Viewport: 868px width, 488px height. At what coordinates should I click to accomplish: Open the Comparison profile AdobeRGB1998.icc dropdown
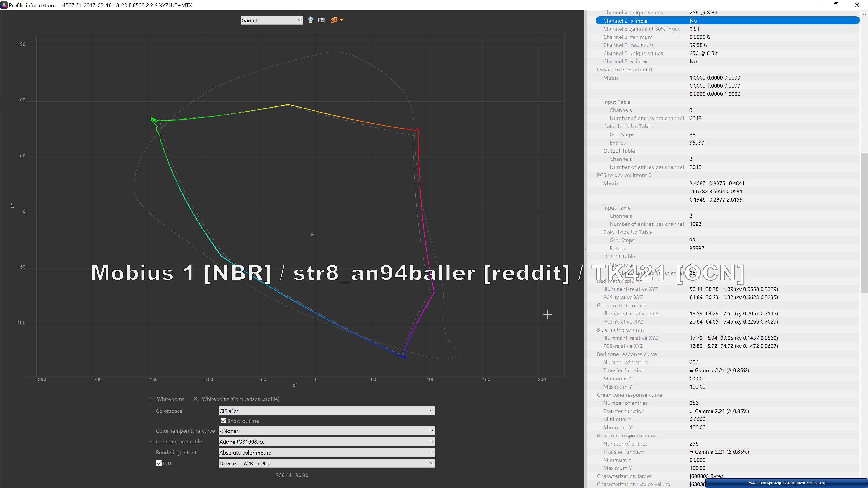coord(326,441)
